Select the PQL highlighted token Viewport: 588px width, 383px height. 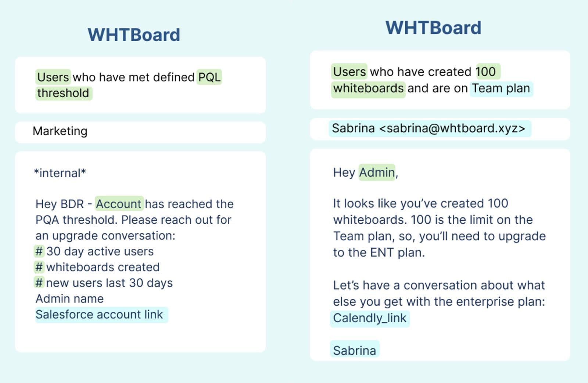209,77
